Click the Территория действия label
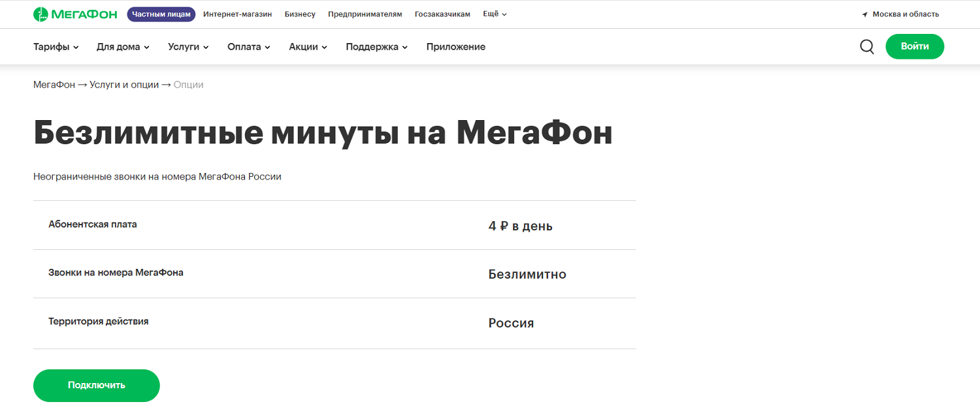 [x=99, y=321]
